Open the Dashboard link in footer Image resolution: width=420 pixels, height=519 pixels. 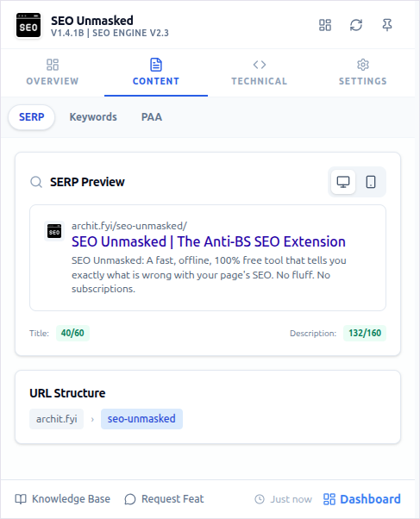(x=362, y=499)
